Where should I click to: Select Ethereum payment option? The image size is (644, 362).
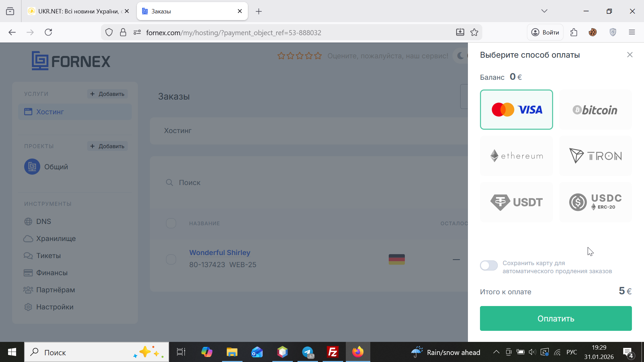point(516,156)
